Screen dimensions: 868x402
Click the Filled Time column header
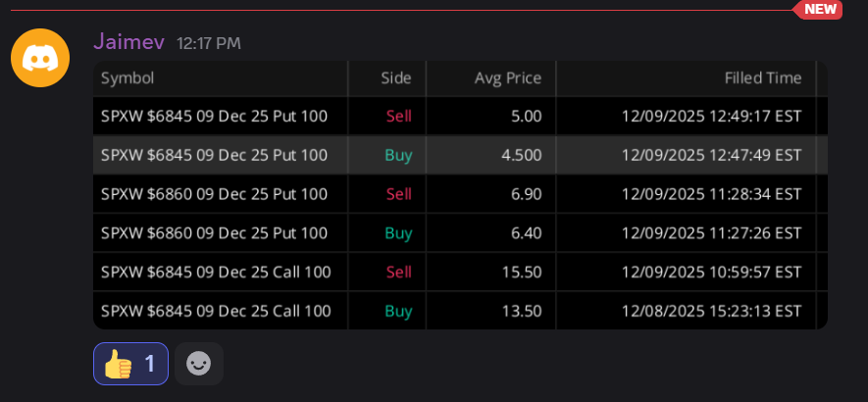763,78
